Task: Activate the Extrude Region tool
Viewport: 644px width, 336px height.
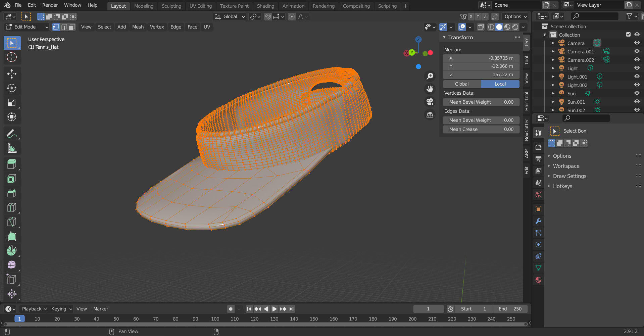Action: 12,164
